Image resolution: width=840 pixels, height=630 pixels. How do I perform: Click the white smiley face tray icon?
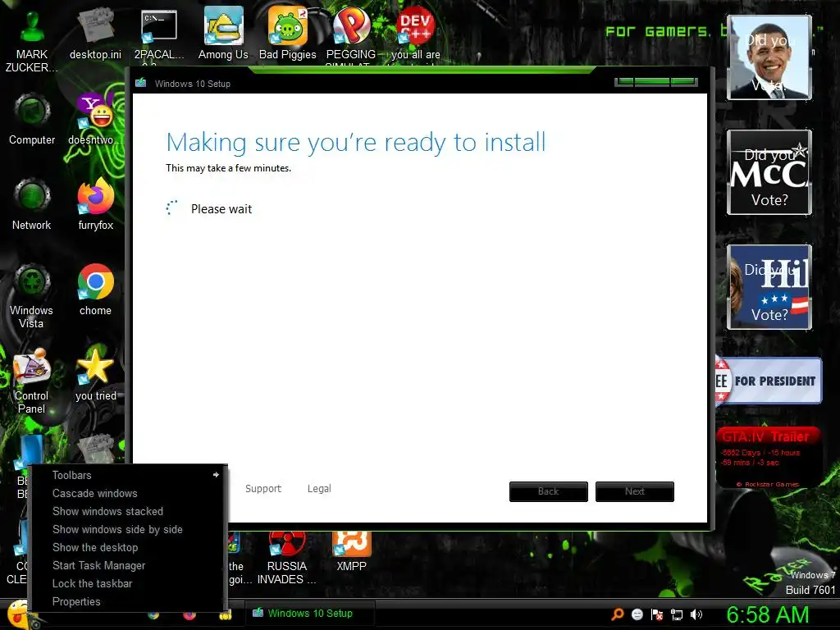click(637, 614)
